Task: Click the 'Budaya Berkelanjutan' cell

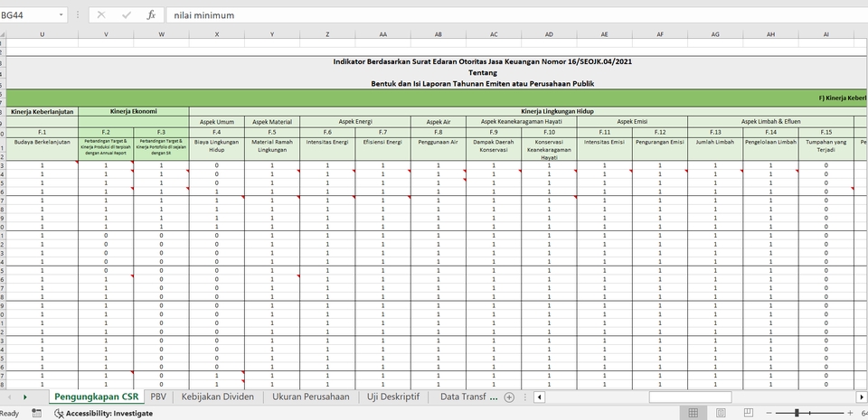Action: pos(42,149)
